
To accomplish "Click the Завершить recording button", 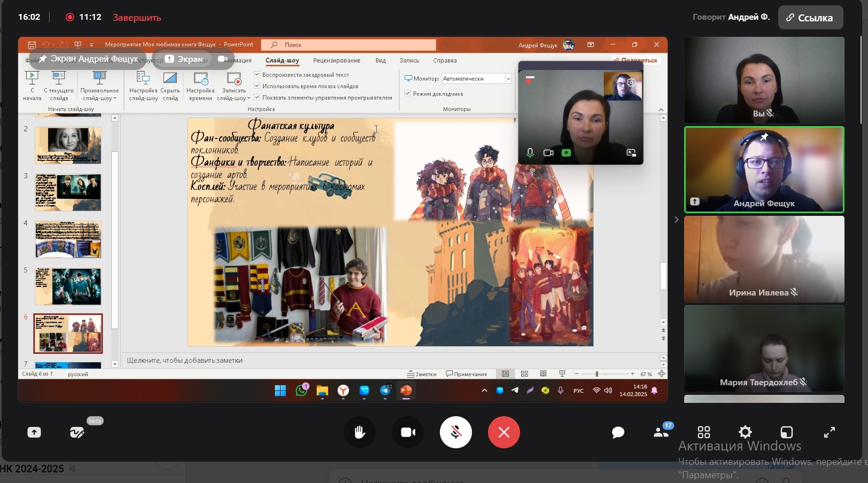I will click(x=137, y=18).
